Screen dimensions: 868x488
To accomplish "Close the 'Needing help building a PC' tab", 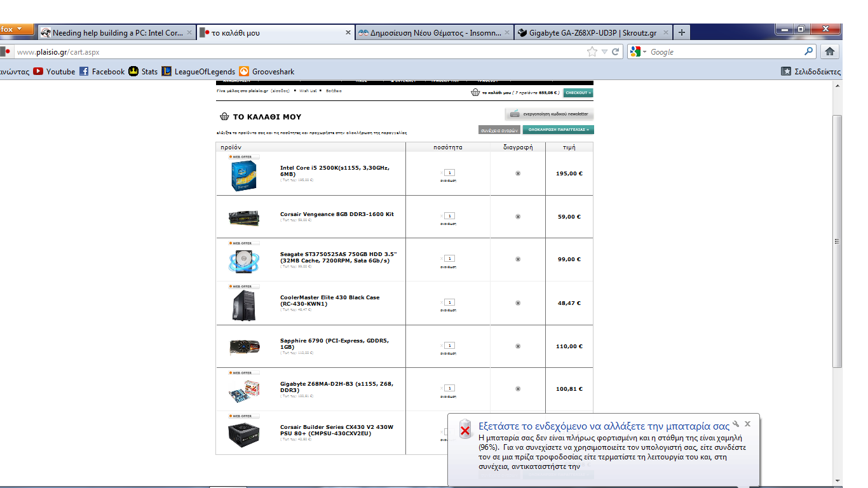I will pos(189,32).
